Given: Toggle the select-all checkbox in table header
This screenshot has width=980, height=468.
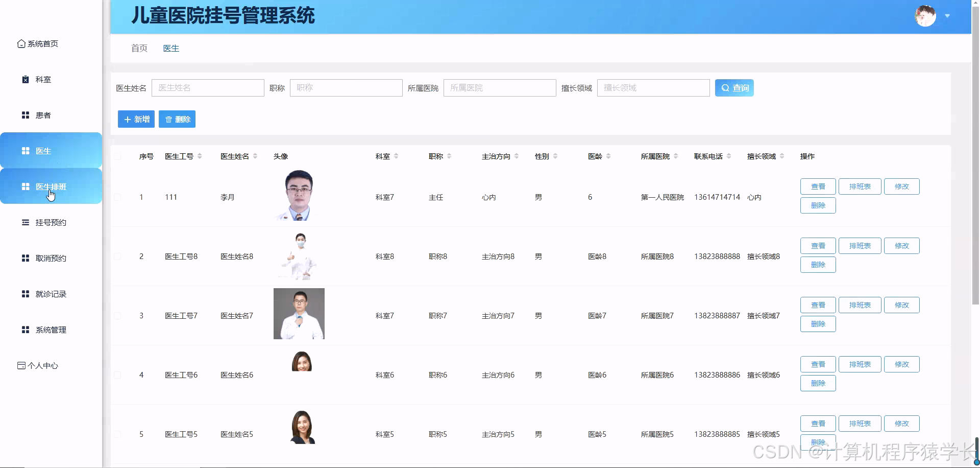Looking at the screenshot, I should click(118, 156).
